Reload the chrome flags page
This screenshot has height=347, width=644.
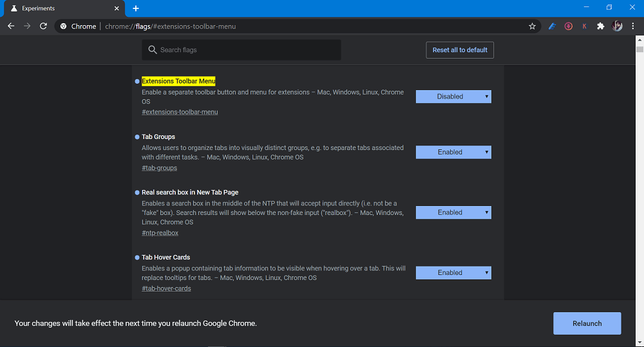click(x=43, y=26)
